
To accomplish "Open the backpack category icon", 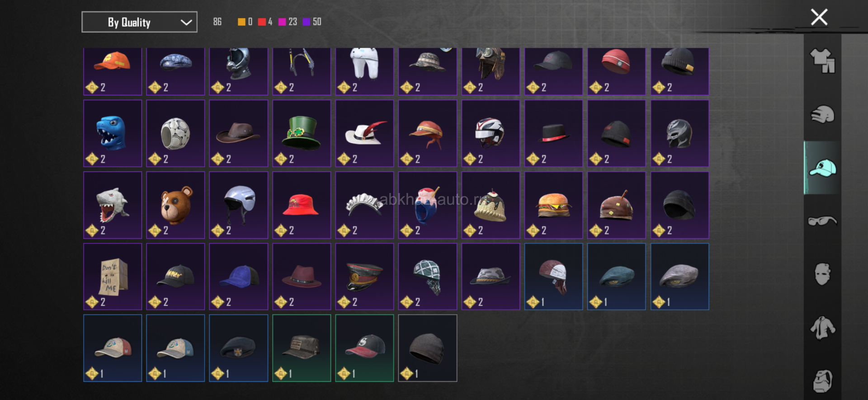I will (822, 381).
